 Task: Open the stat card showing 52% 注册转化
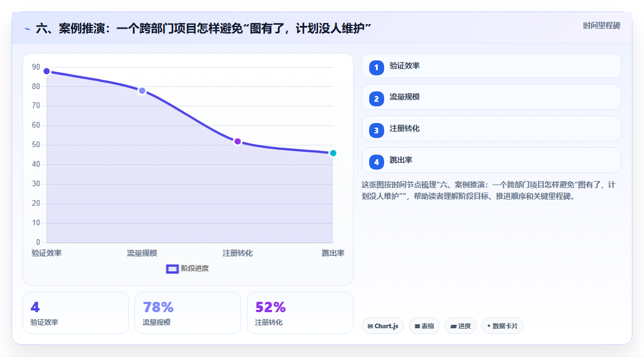click(x=300, y=313)
